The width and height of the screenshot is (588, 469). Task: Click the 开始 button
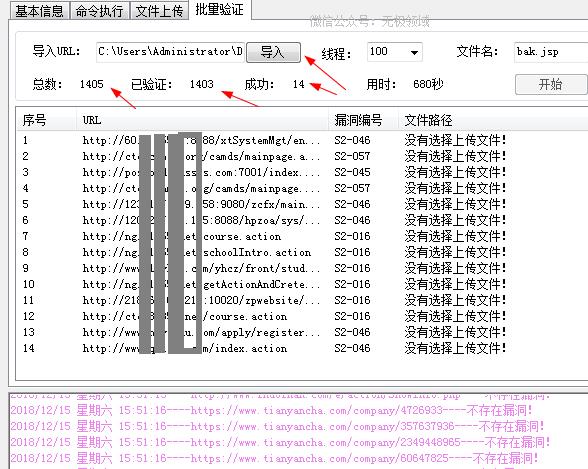(x=551, y=84)
